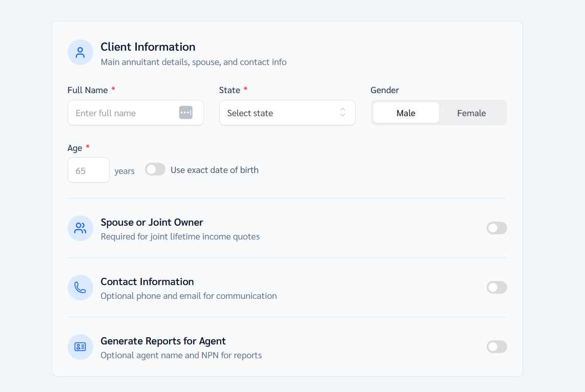
Task: Select Male gender option
Action: point(406,113)
